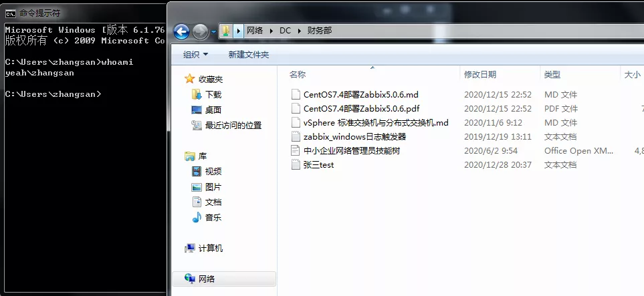Click the command prompt title bar icon
Screen dimensions: 644x296
pyautogui.click(x=11, y=13)
